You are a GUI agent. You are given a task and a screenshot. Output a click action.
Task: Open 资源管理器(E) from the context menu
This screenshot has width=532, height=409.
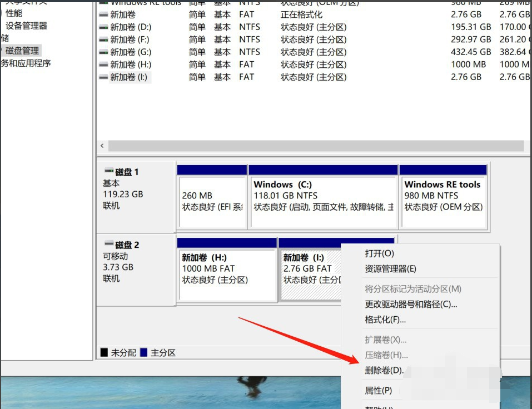(x=390, y=269)
